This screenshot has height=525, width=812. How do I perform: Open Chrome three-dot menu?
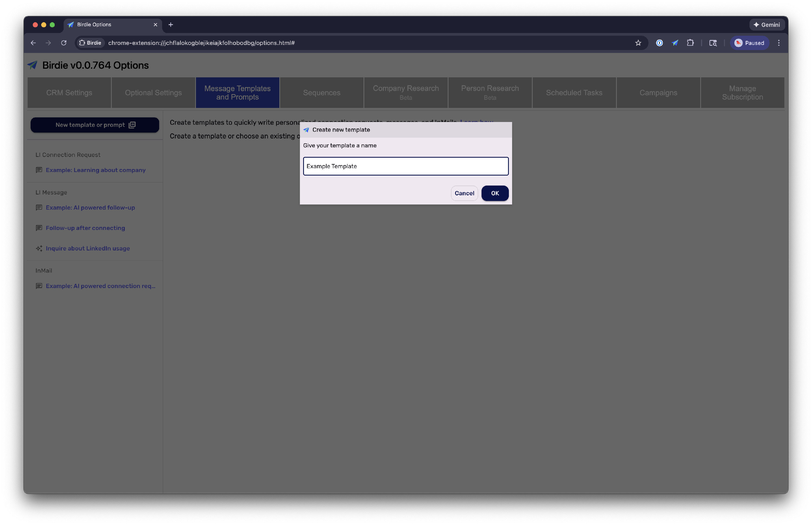click(778, 43)
